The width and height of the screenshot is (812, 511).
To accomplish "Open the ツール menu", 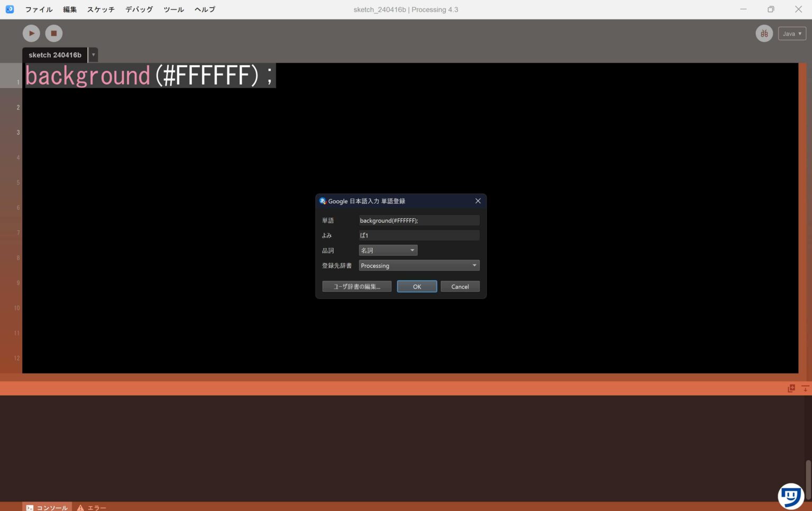I will [173, 10].
